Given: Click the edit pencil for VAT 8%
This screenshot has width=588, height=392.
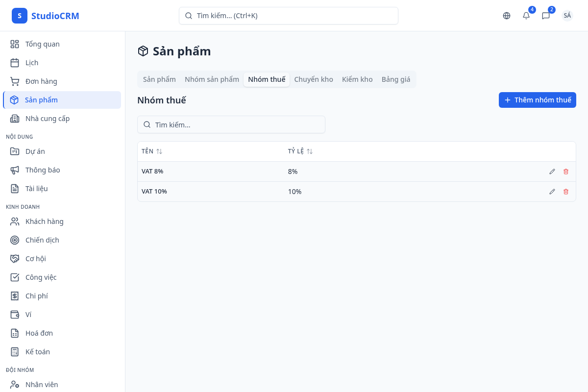Looking at the screenshot, I should pos(552,171).
